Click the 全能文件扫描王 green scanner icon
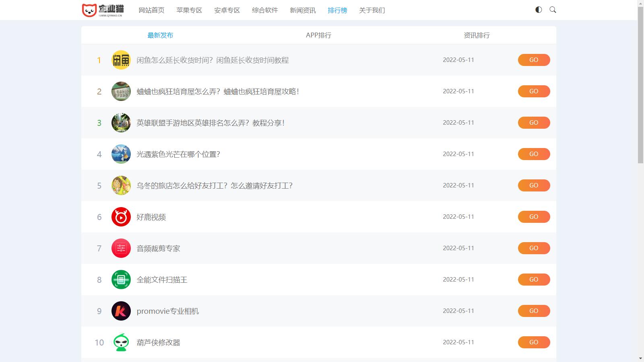Screen dimensions: 644x362 coord(121,280)
